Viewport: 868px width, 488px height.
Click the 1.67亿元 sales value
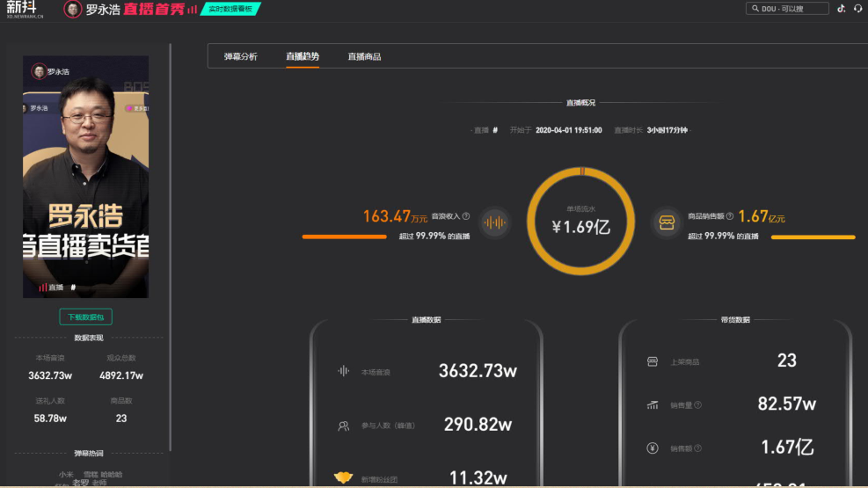[762, 216]
